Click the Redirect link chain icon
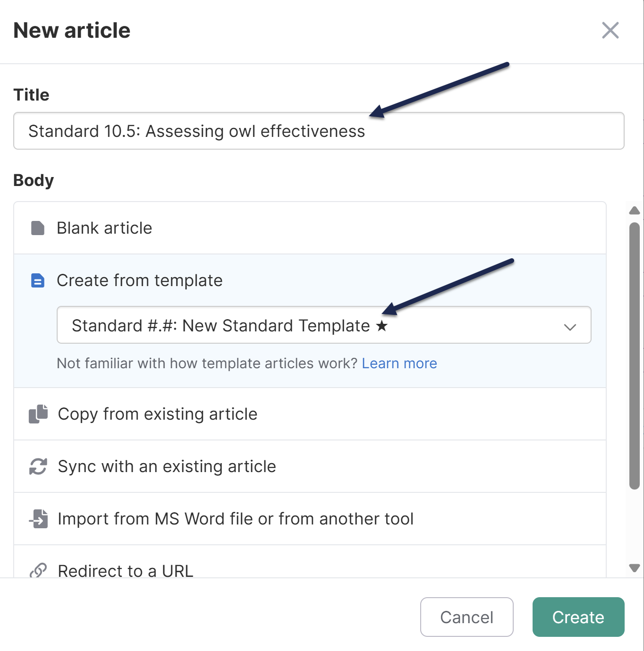 [38, 570]
